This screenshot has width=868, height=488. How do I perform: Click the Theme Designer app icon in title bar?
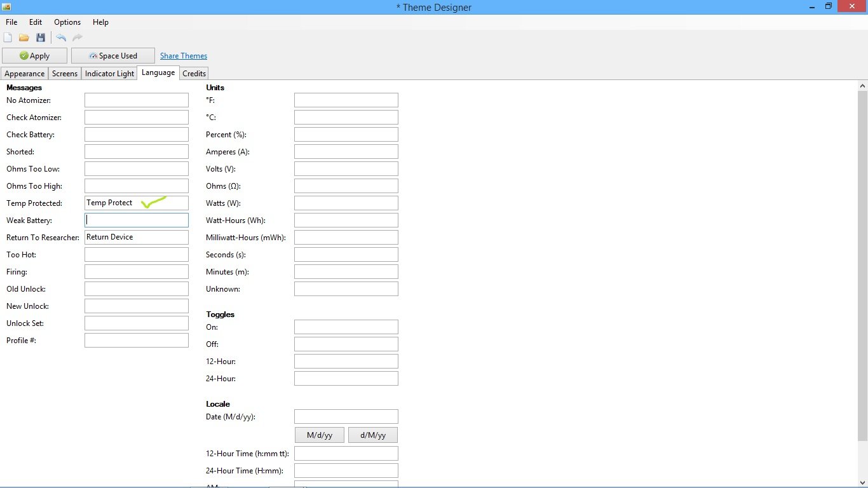coord(6,7)
